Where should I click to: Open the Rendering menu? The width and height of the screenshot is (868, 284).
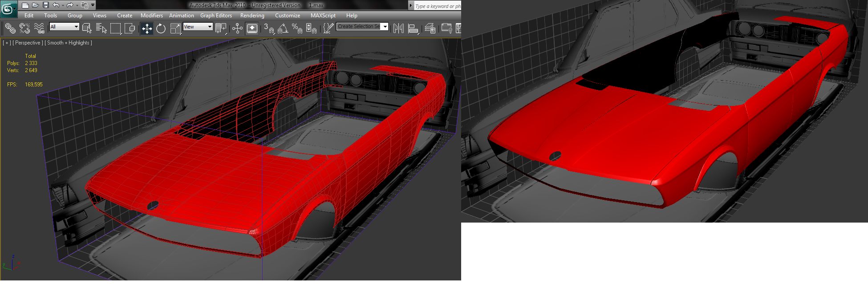[x=252, y=16]
